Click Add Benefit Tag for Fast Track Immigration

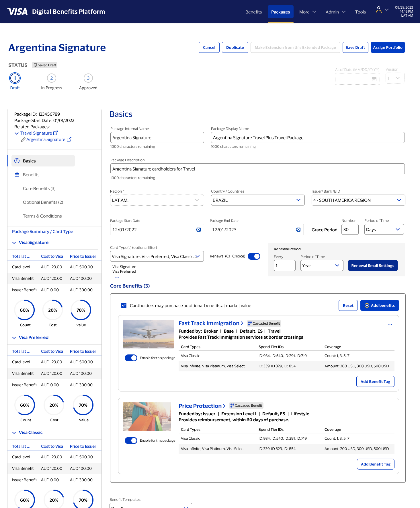[x=375, y=381]
